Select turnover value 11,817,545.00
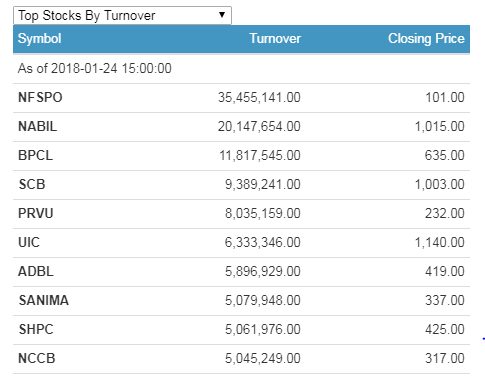 pos(260,155)
